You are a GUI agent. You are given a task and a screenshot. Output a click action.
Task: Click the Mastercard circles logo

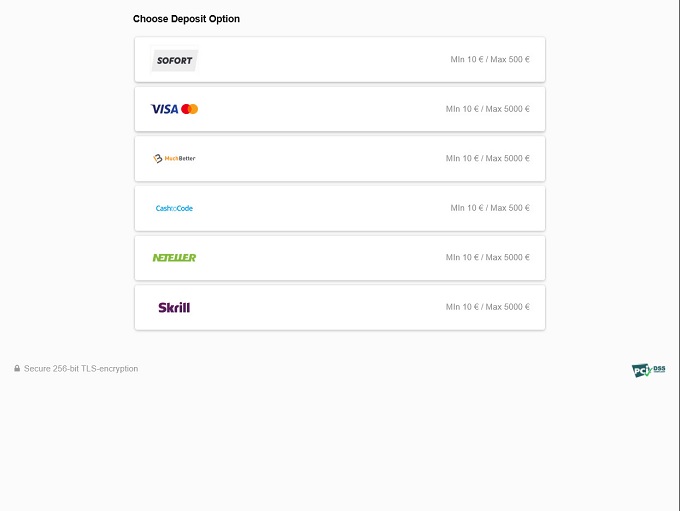pos(190,109)
